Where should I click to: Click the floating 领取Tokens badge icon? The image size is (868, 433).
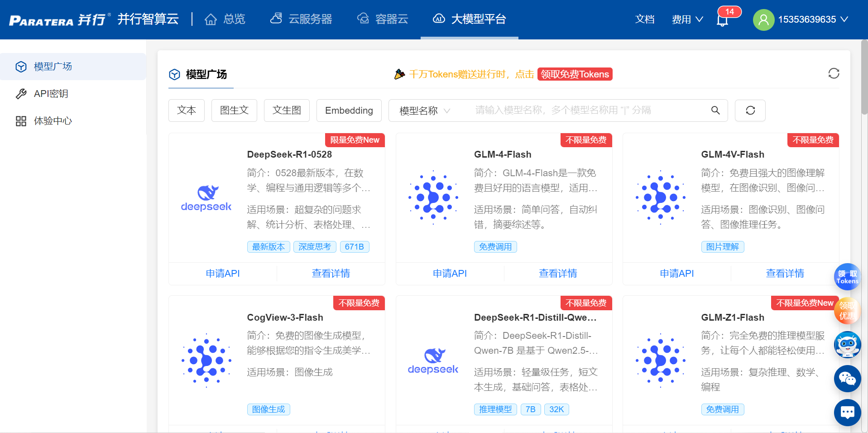(x=847, y=277)
